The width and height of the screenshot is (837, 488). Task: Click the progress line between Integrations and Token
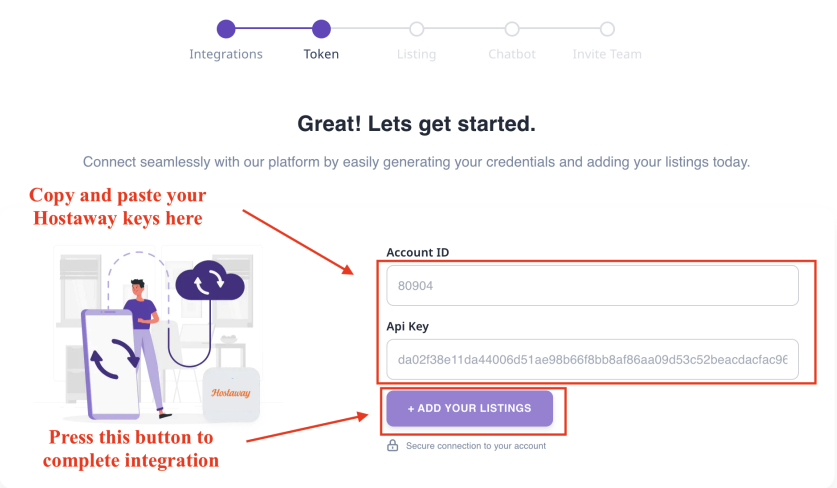tap(273, 29)
